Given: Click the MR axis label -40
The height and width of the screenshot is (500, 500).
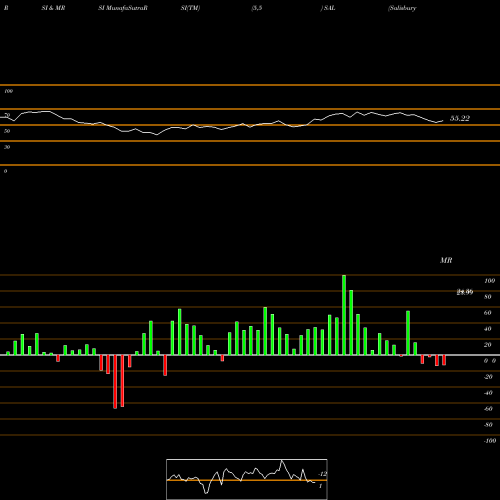Looking at the screenshot, I should click(x=488, y=393).
